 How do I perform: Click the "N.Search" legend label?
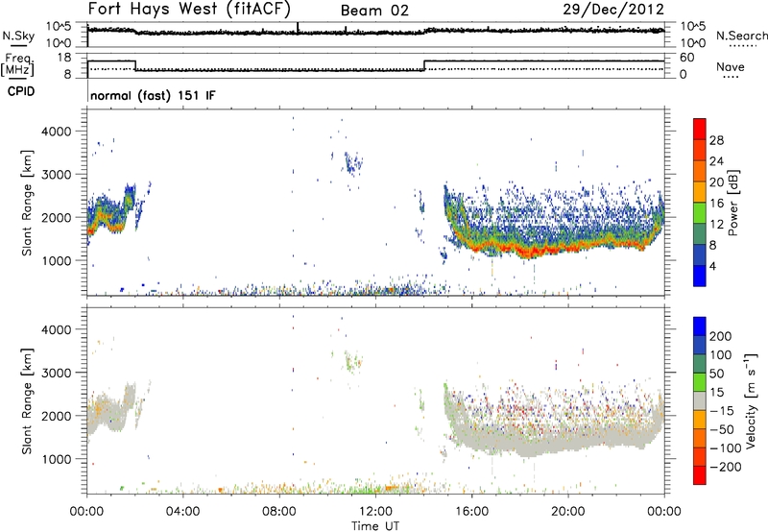[741, 36]
